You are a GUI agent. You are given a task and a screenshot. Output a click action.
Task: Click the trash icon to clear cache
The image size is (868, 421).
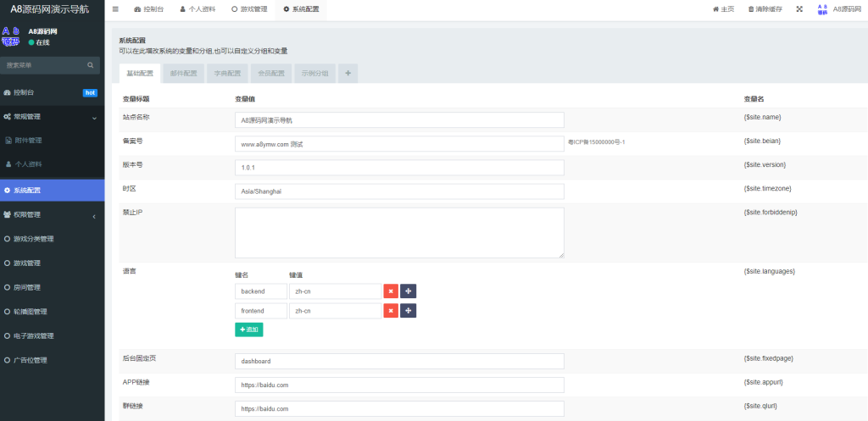click(751, 9)
